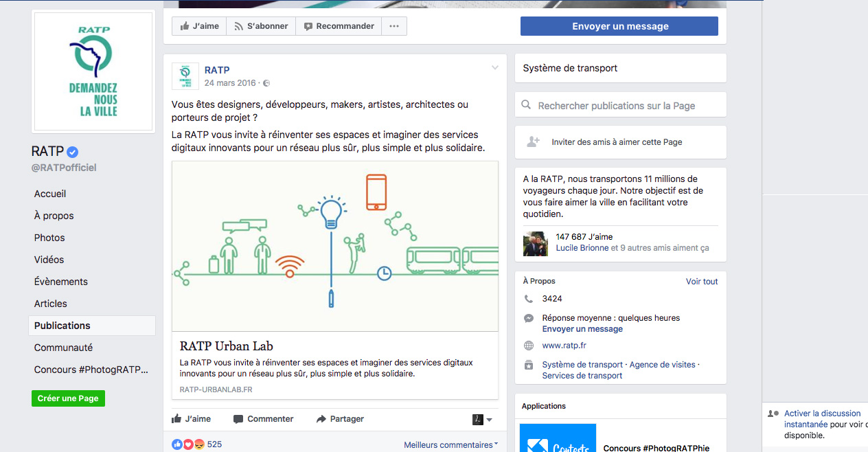Click the search magnifier icon in page search
Screen dimensions: 868x452
click(526, 105)
